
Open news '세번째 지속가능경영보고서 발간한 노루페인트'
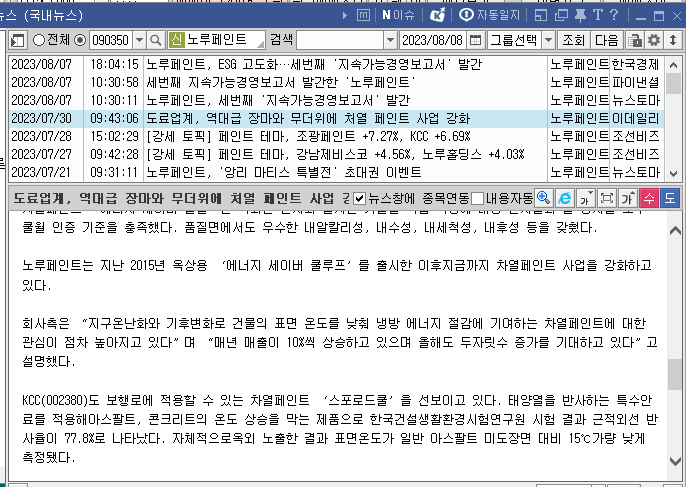280,82
